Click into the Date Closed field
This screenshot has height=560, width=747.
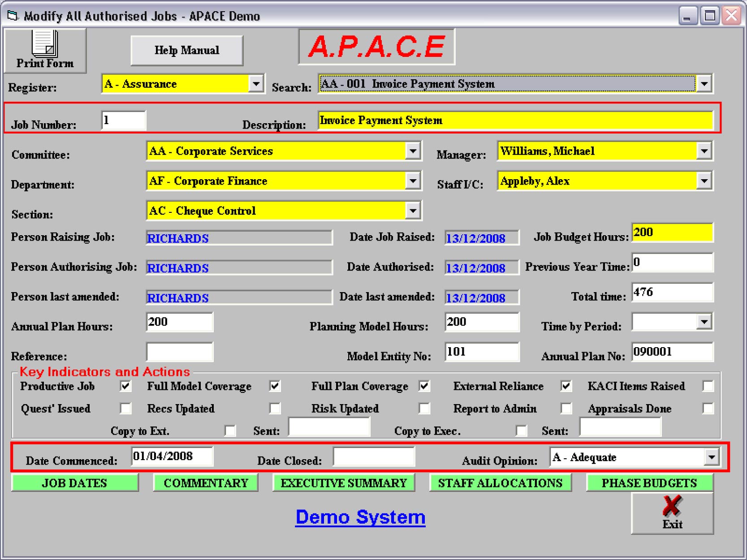374,457
